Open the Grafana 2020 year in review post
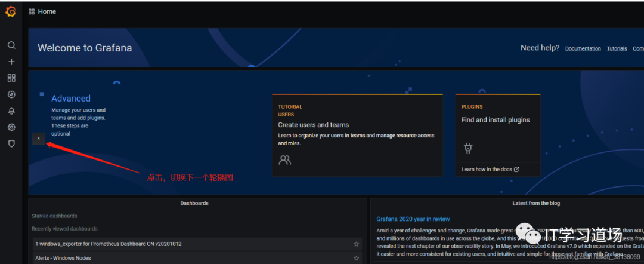This screenshot has width=644, height=264. [x=413, y=219]
